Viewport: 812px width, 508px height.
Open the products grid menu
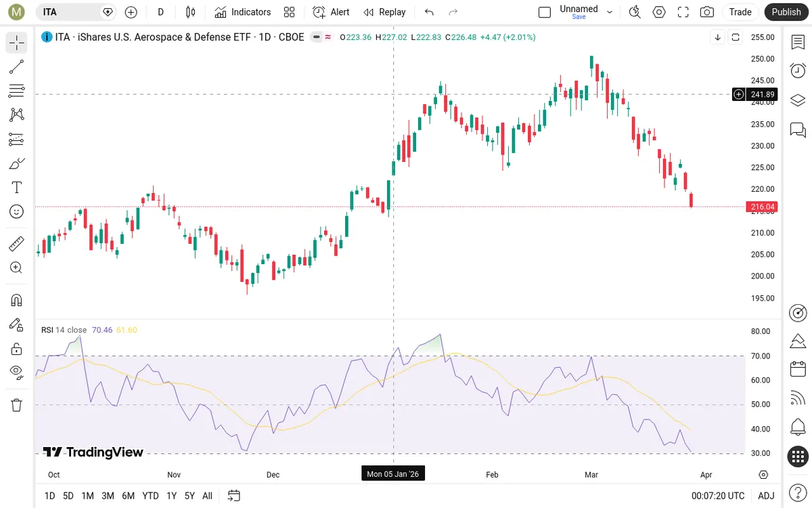(798, 457)
